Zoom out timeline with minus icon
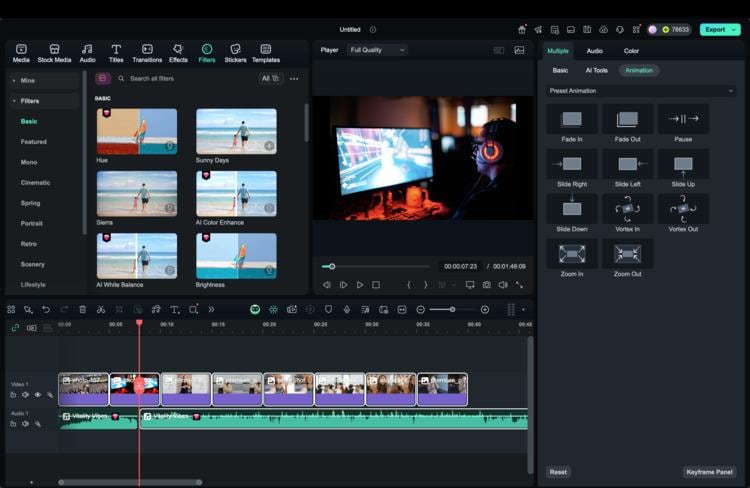This screenshot has width=750, height=488. 420,310
